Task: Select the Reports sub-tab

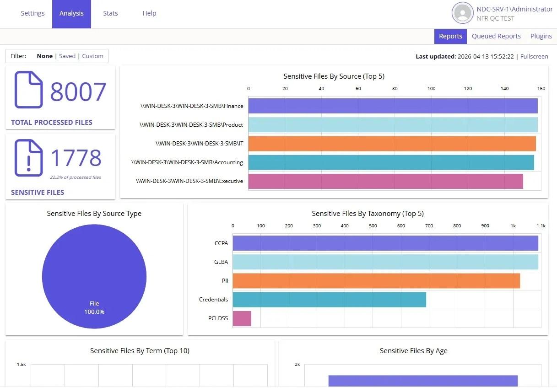Action: pos(450,37)
